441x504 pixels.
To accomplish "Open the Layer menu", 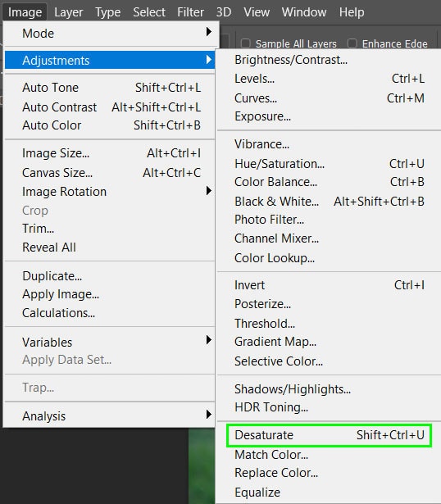I will (x=69, y=12).
